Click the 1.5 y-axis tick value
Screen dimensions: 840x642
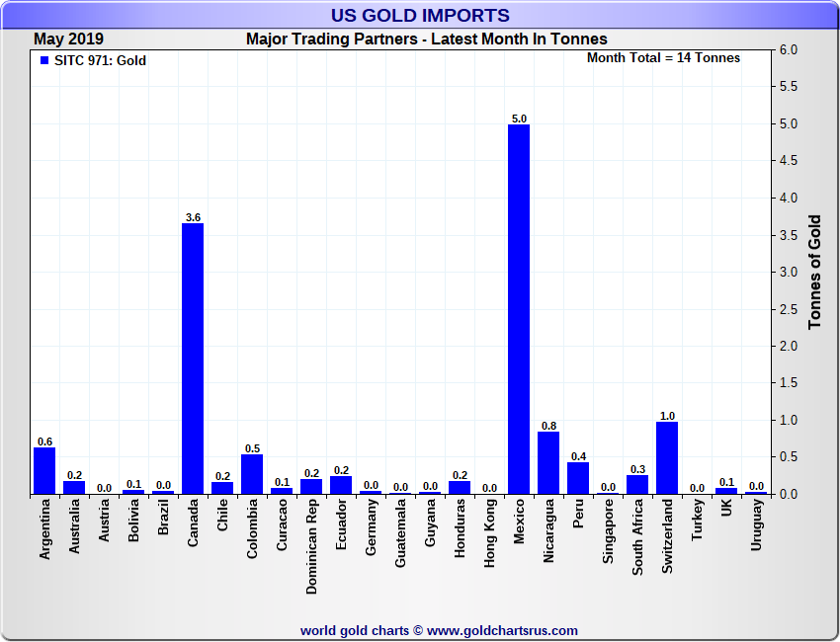[788, 383]
